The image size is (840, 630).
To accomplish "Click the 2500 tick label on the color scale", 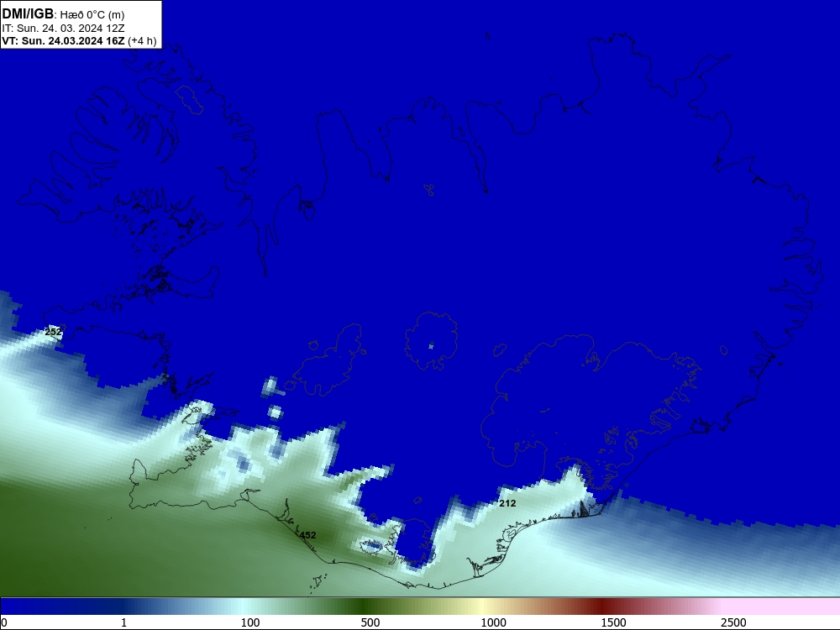I will pyautogui.click(x=733, y=622).
